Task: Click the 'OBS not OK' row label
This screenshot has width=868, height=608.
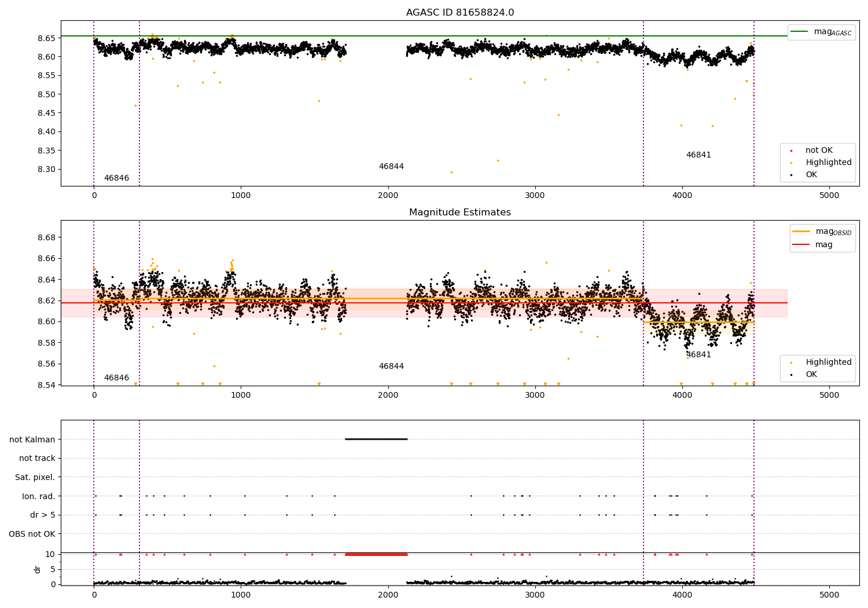Action: pos(32,534)
